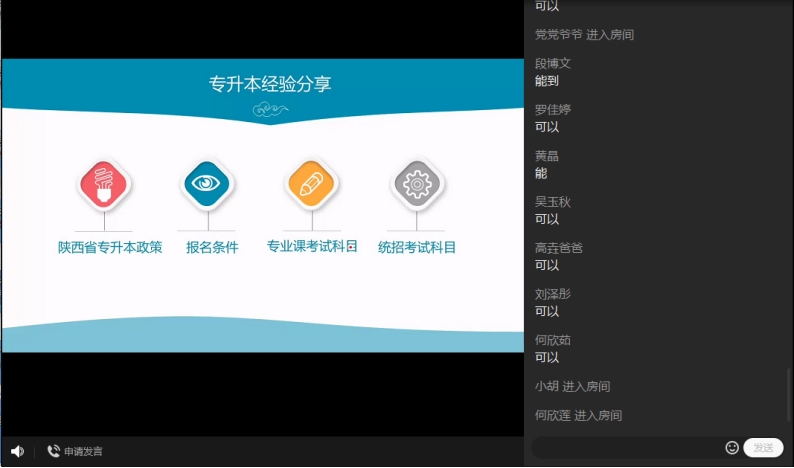Click username 高垚爸爸 in chat

tap(559, 248)
